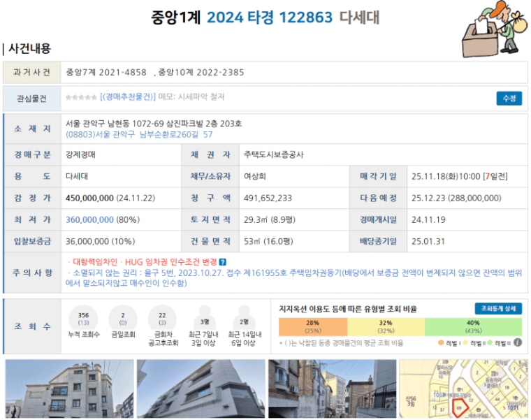This screenshot has height=420, width=531.
Task: Click the five-star rating icons
Action: coord(81,97)
